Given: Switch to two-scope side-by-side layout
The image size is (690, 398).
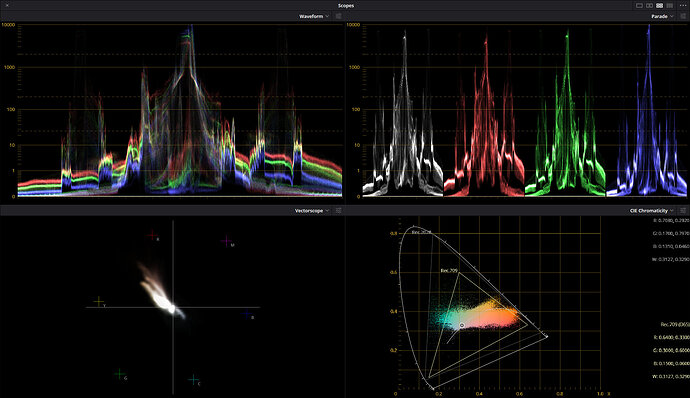Looking at the screenshot, I should point(650,5).
